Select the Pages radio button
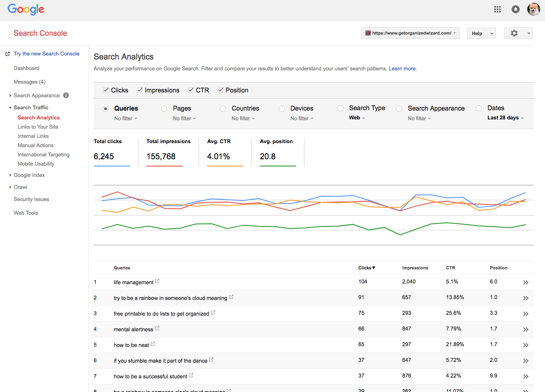This screenshot has width=545, height=392. tap(164, 109)
